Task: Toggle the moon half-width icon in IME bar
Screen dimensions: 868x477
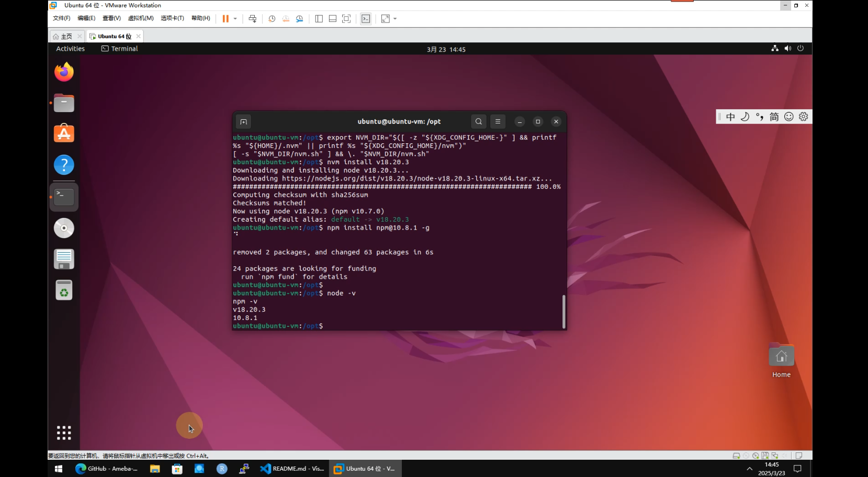Action: 745,117
